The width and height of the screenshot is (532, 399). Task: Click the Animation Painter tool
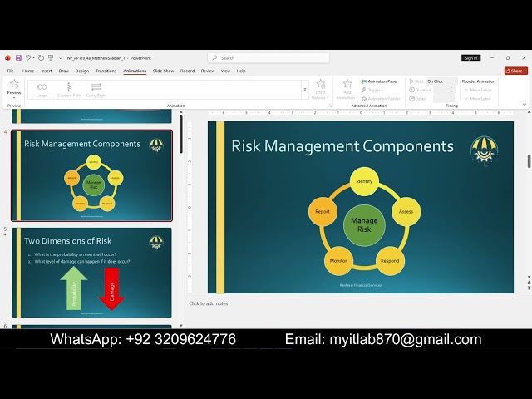pyautogui.click(x=381, y=99)
